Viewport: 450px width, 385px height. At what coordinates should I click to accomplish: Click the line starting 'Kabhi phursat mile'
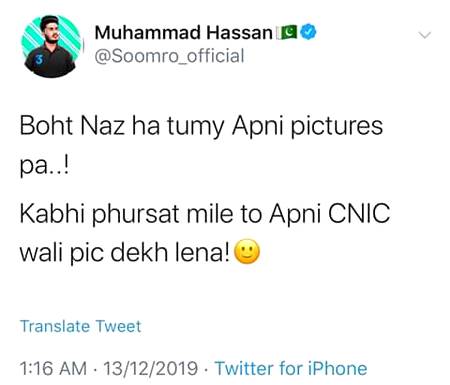click(205, 213)
